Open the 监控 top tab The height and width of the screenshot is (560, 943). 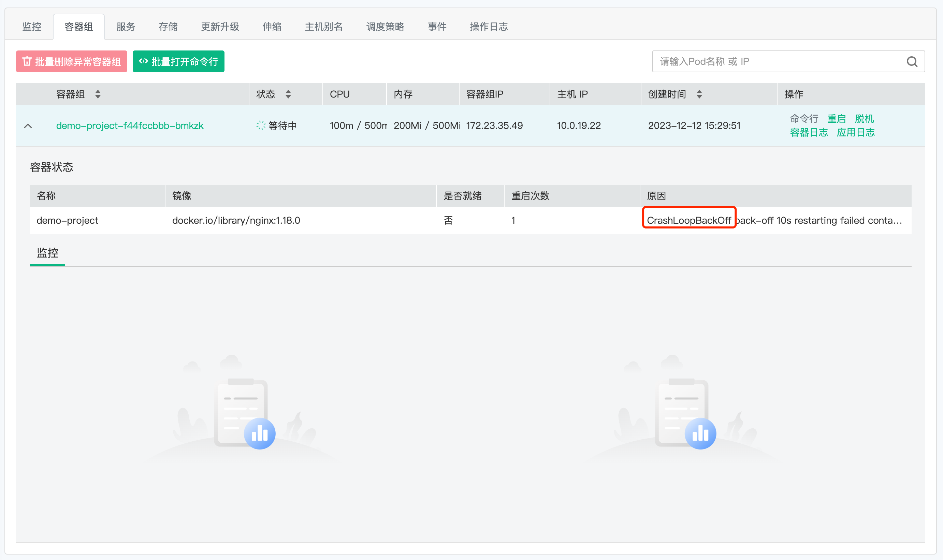(x=32, y=26)
